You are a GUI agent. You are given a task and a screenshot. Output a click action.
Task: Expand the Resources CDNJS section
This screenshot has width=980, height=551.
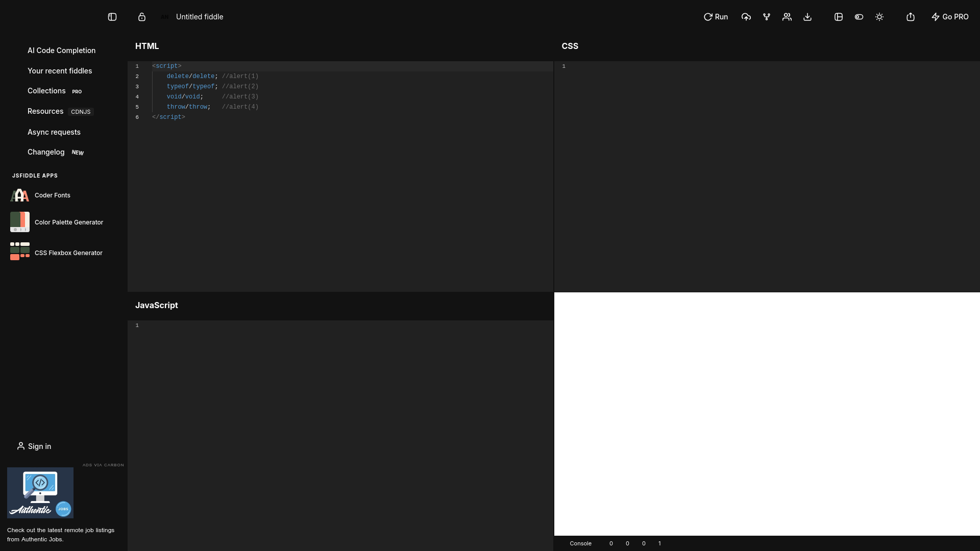coord(45,111)
